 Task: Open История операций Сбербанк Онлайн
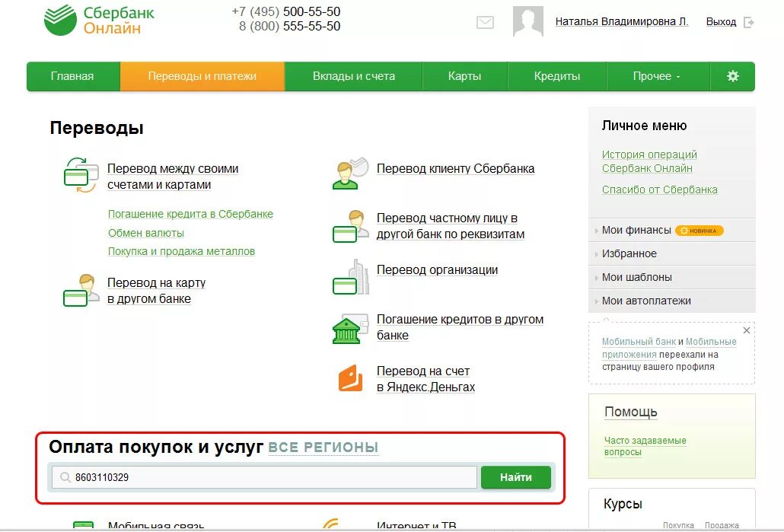(x=649, y=161)
